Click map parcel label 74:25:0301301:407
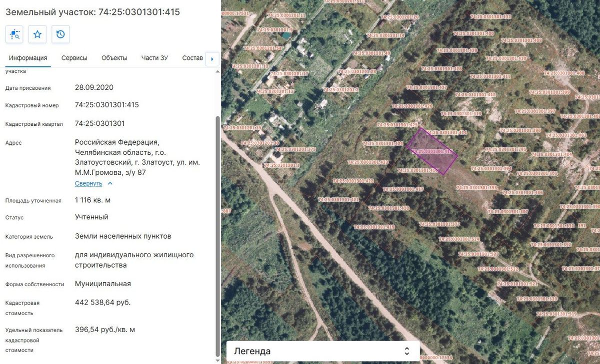This screenshot has width=600, height=364. (x=508, y=211)
